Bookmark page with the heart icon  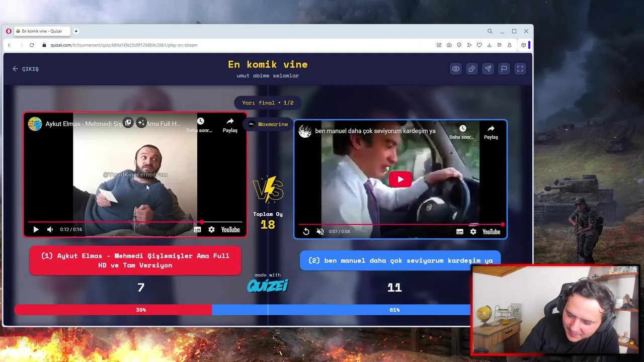(x=479, y=45)
